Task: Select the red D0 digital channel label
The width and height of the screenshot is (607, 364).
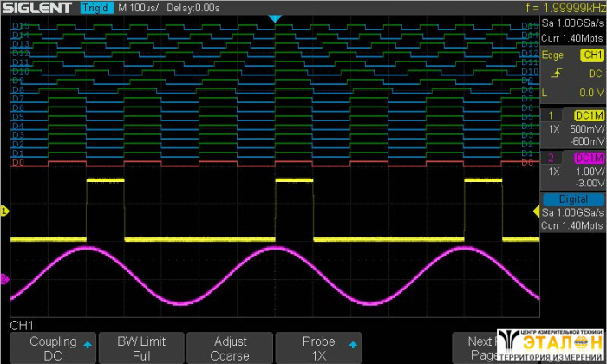Action: tap(17, 163)
